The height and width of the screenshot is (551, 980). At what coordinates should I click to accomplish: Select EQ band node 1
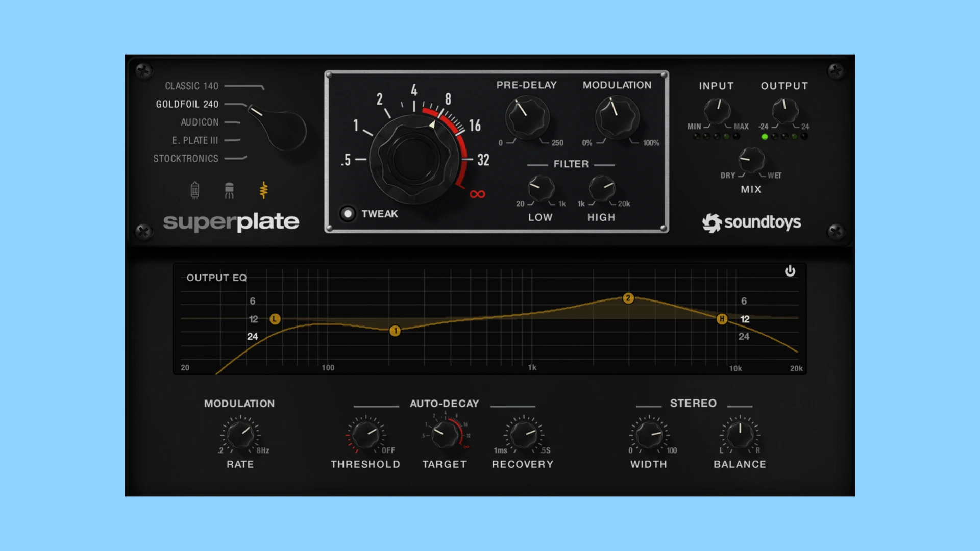[x=395, y=331]
